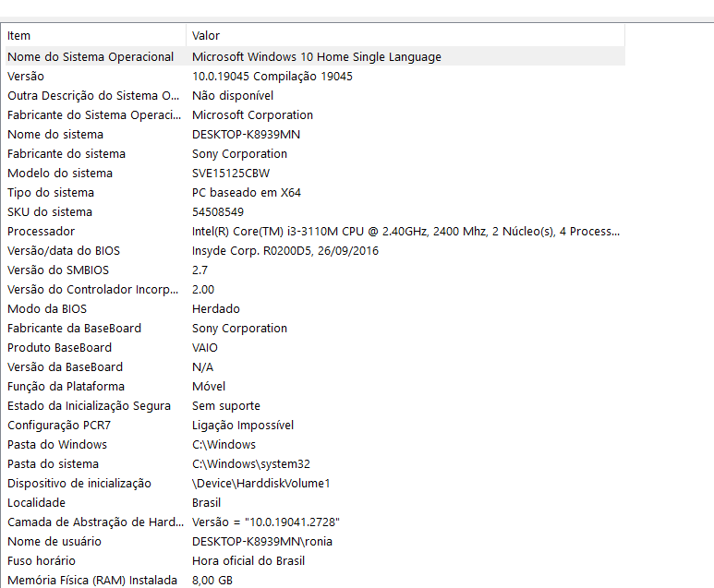The height and width of the screenshot is (588, 714).
Task: Select the Fabricante do sistema row
Action: tap(315, 154)
